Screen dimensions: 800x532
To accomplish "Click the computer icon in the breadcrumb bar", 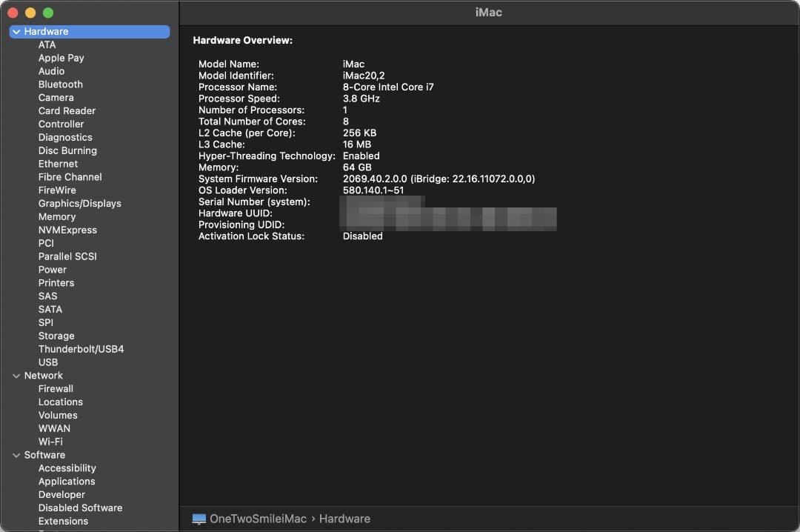I will (x=198, y=519).
